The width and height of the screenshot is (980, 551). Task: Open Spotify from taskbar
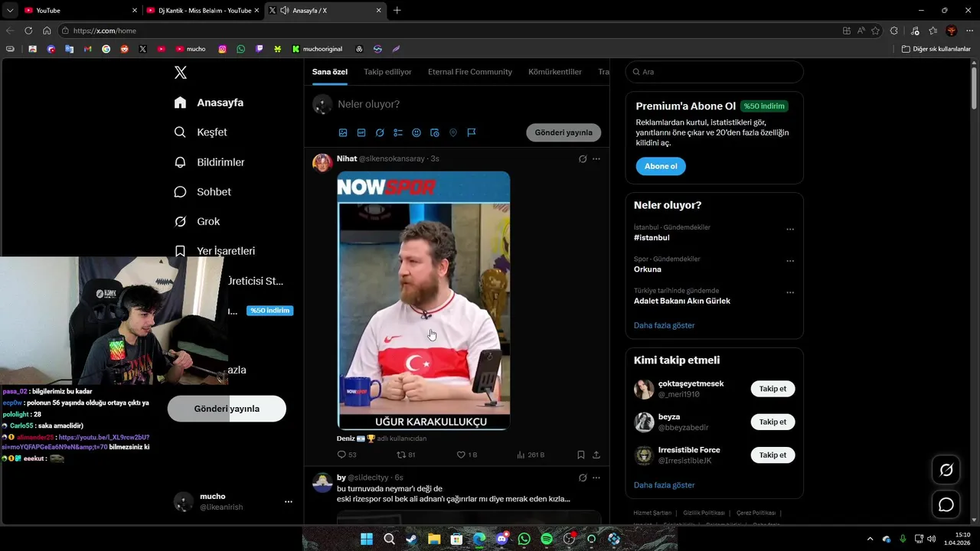click(x=547, y=539)
